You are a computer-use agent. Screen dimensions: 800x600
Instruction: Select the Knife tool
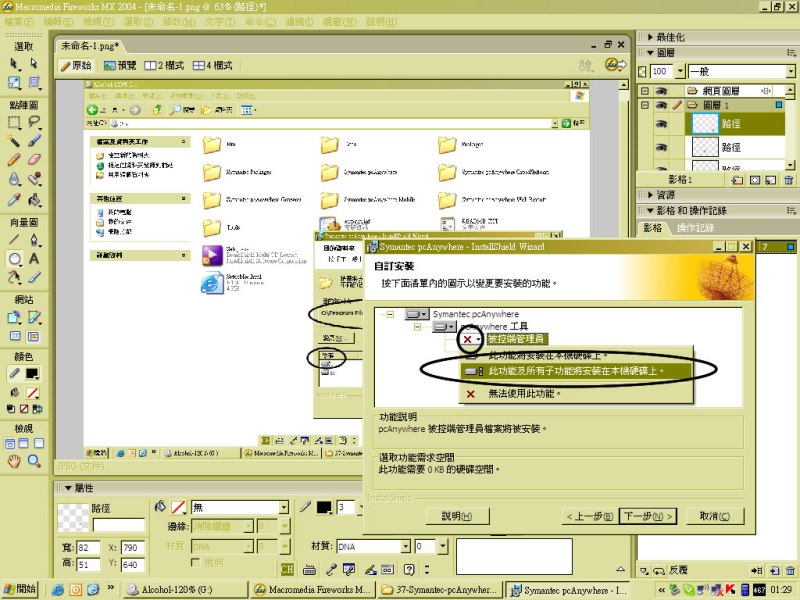tap(34, 278)
